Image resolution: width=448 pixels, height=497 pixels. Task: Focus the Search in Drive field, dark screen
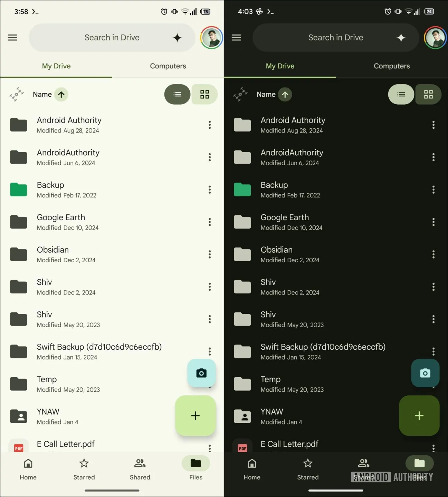coord(336,38)
